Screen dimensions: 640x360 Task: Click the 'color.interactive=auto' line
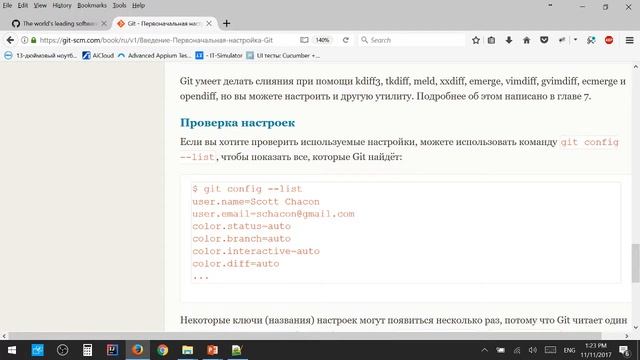(256, 251)
